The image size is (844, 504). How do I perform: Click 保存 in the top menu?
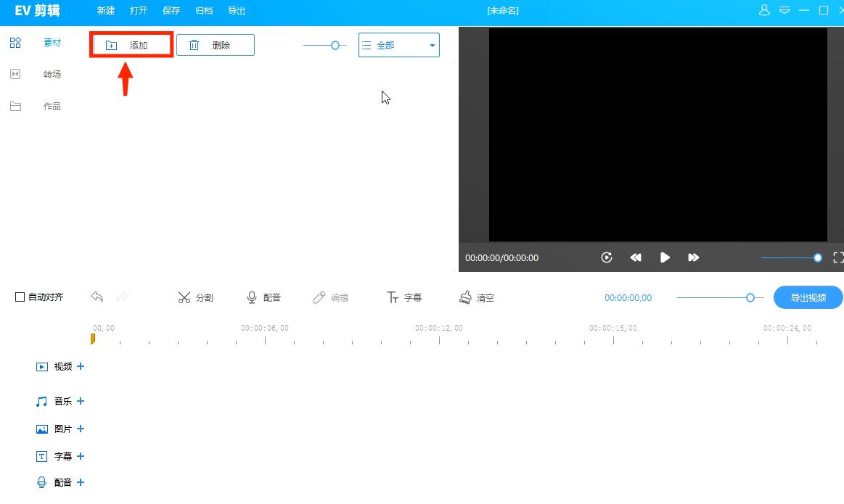[171, 11]
